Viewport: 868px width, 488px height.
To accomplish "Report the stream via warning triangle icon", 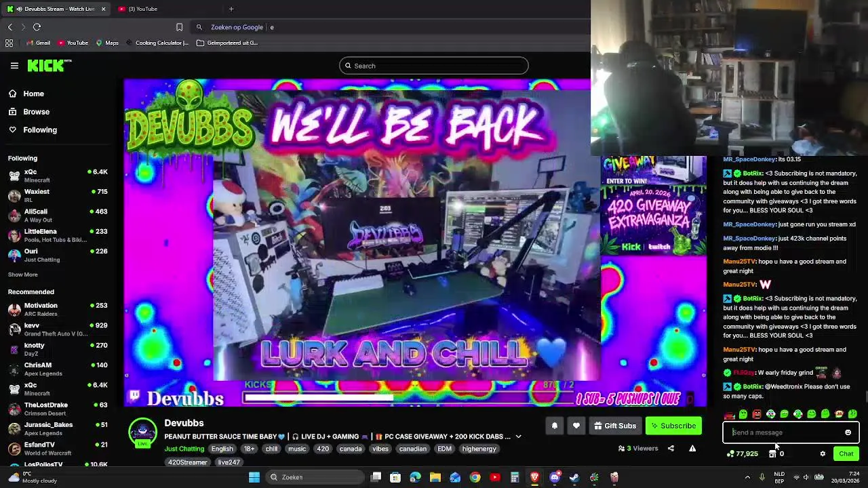I will (692, 449).
